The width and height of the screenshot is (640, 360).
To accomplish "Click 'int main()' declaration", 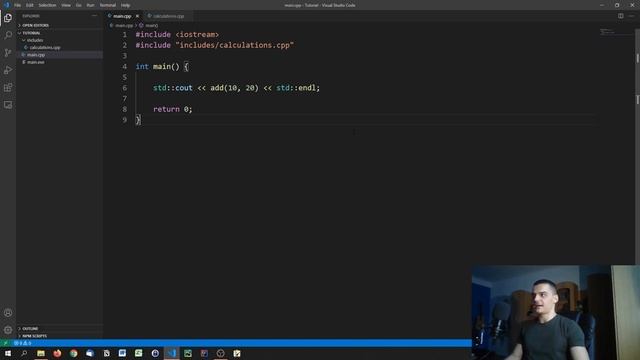I will pyautogui.click(x=158, y=67).
